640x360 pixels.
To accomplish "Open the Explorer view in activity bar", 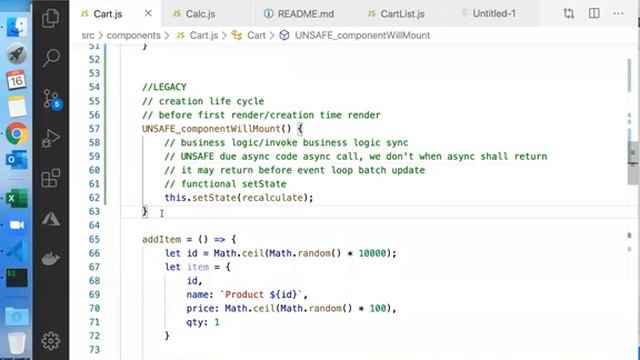I will [51, 18].
